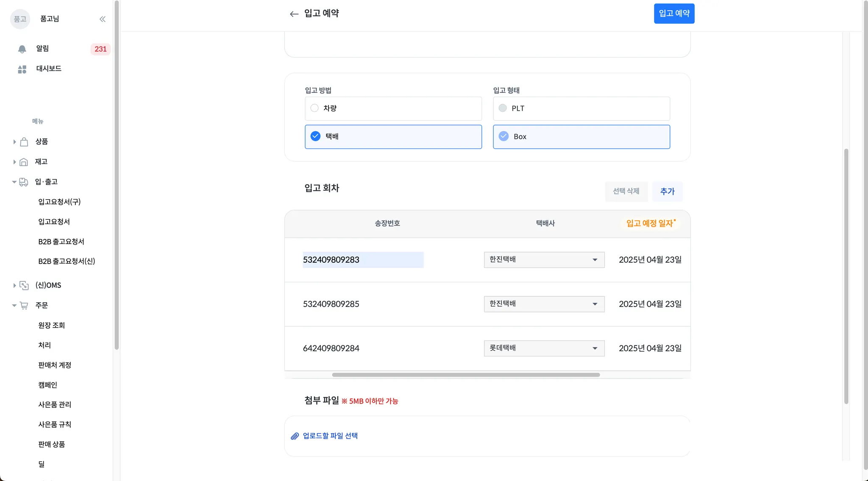This screenshot has height=481, width=868.
Task: Click the paperclip upload icon
Action: [295, 436]
